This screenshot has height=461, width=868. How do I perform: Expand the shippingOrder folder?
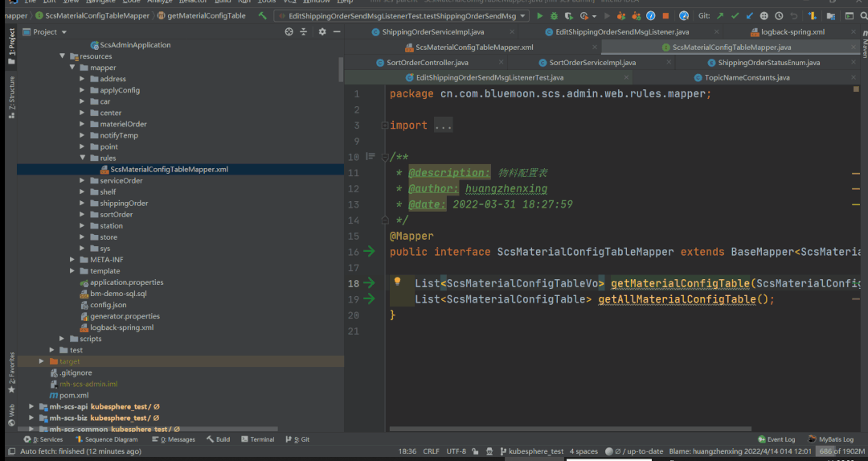[83, 204]
